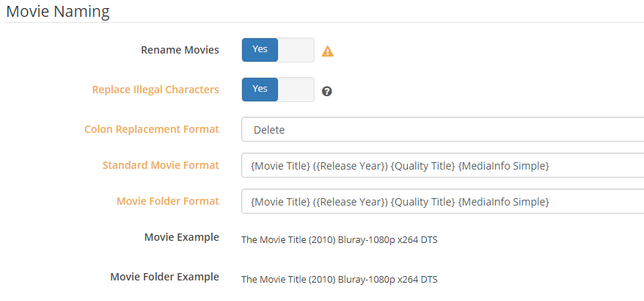Select the Standard Movie Format label
This screenshot has height=301, width=644.
pos(161,165)
